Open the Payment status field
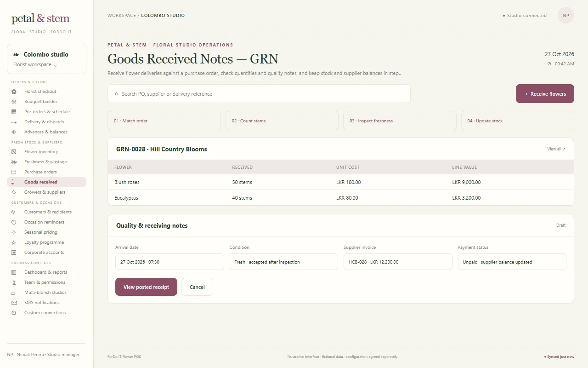Image resolution: width=588 pixels, height=368 pixels. [x=512, y=262]
